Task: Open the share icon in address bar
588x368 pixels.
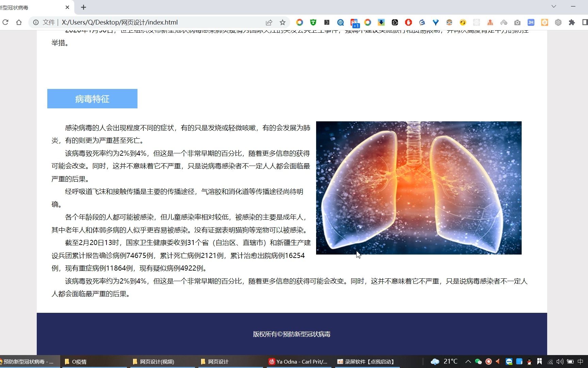Action: (x=269, y=22)
